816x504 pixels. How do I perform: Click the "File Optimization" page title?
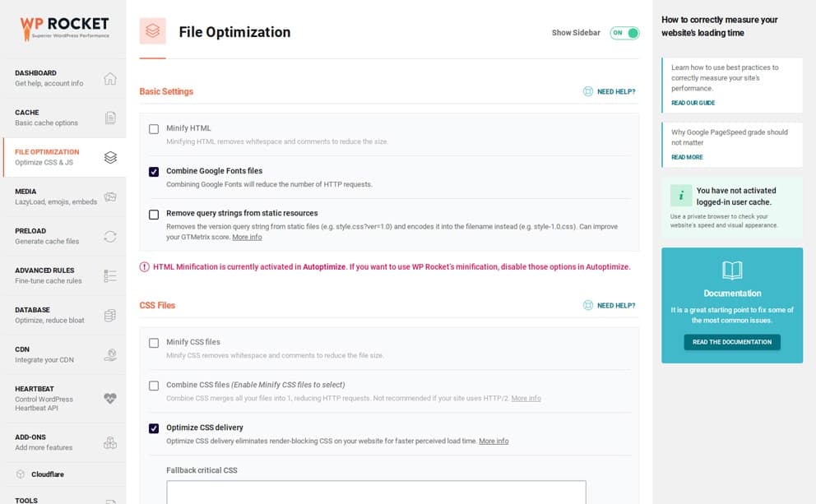tap(234, 32)
